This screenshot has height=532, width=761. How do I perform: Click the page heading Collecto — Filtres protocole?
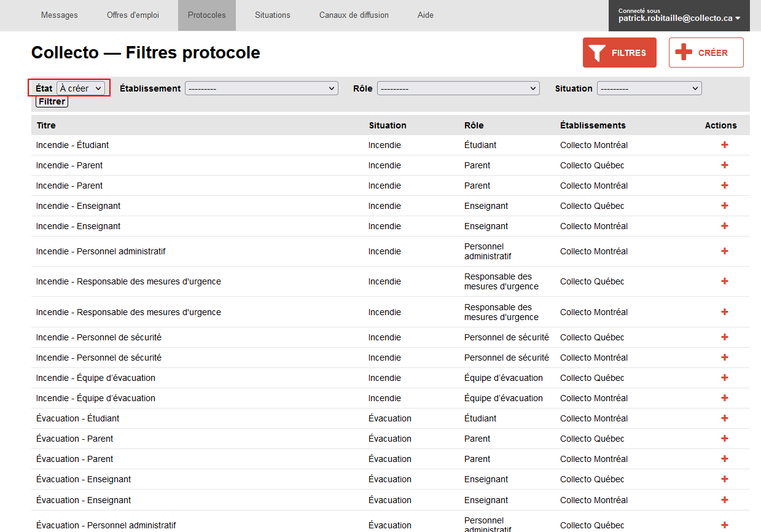(146, 53)
